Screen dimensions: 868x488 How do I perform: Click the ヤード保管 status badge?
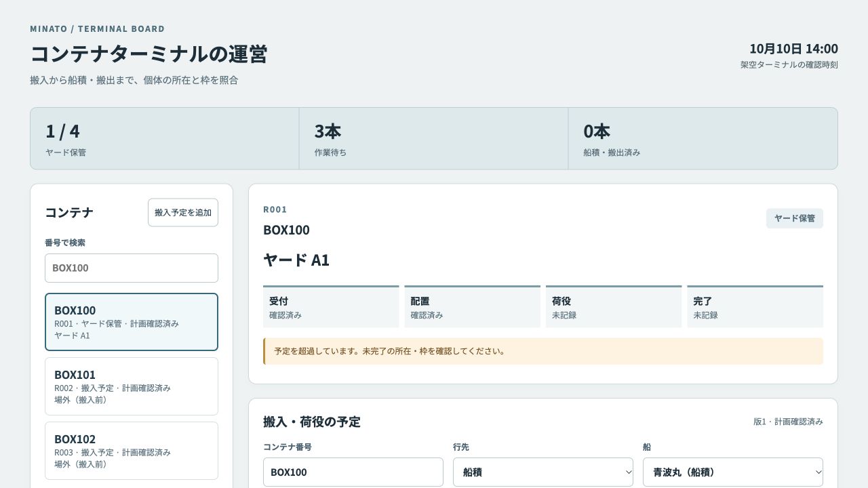tap(795, 218)
